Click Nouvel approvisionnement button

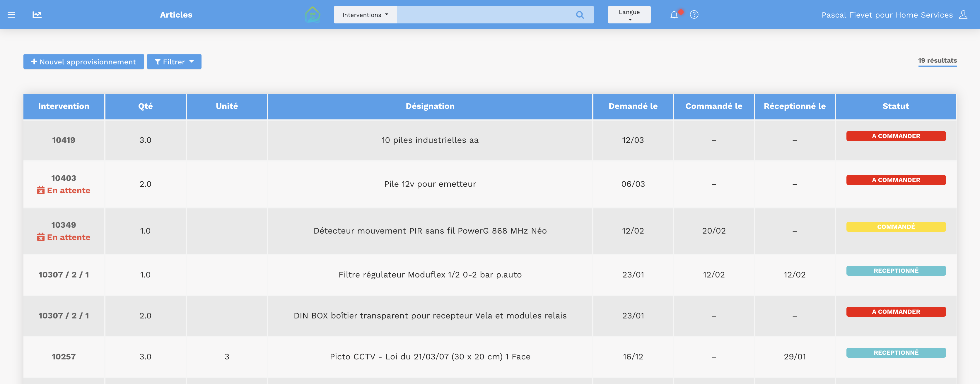(x=84, y=61)
